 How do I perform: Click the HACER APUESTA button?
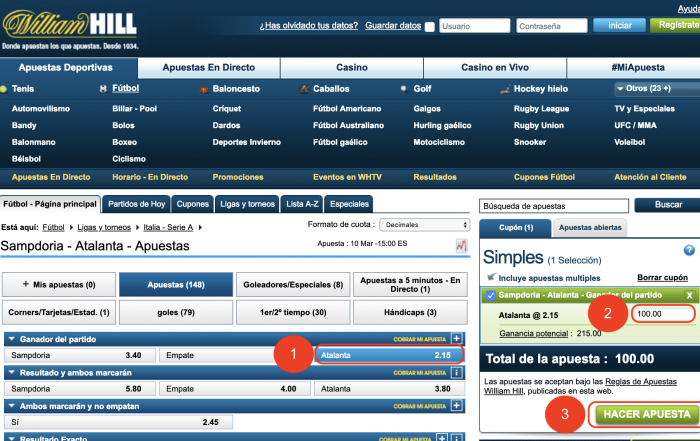pyautogui.click(x=646, y=415)
